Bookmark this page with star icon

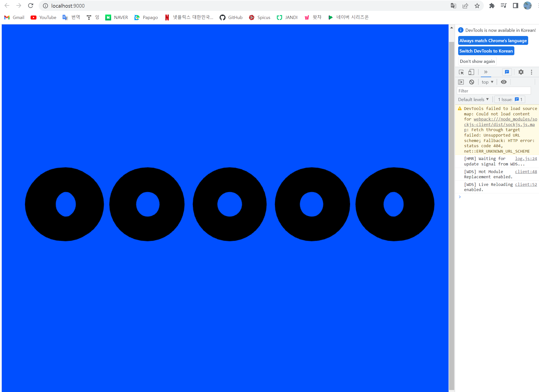[477, 6]
